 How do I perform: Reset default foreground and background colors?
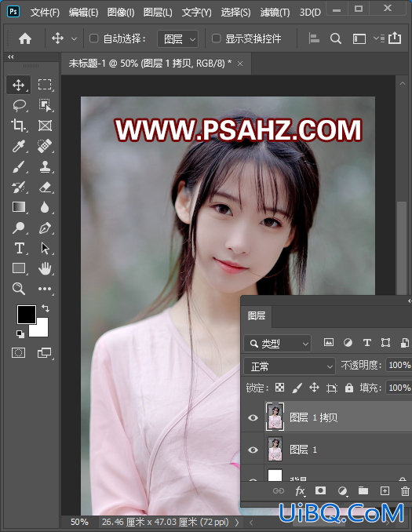pyautogui.click(x=20, y=334)
